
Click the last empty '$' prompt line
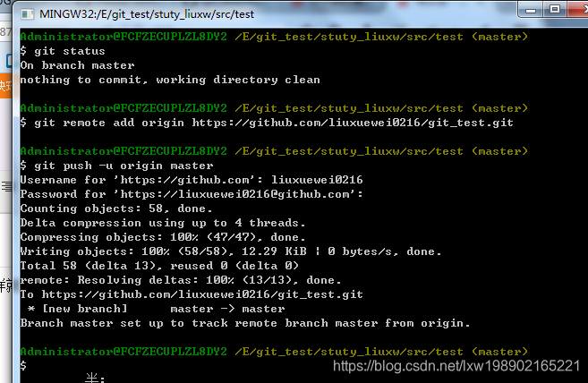tap(23, 366)
